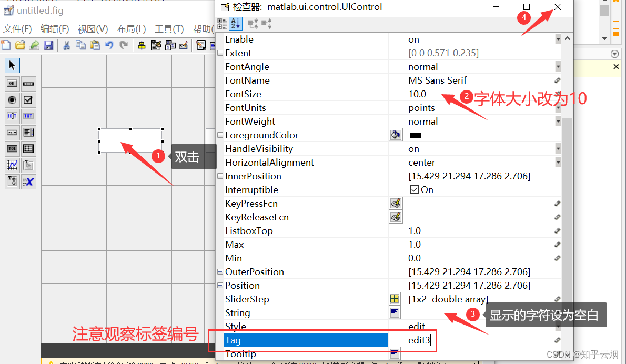Enable the Interruptible On checkbox
Image resolution: width=626 pixels, height=364 pixels.
click(x=415, y=189)
